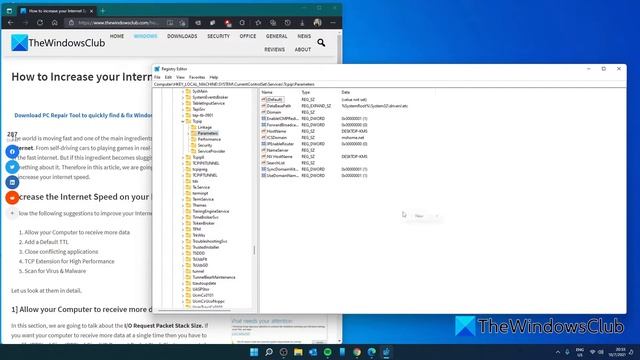
Task: Open new tab in Edge
Action: tap(103, 11)
